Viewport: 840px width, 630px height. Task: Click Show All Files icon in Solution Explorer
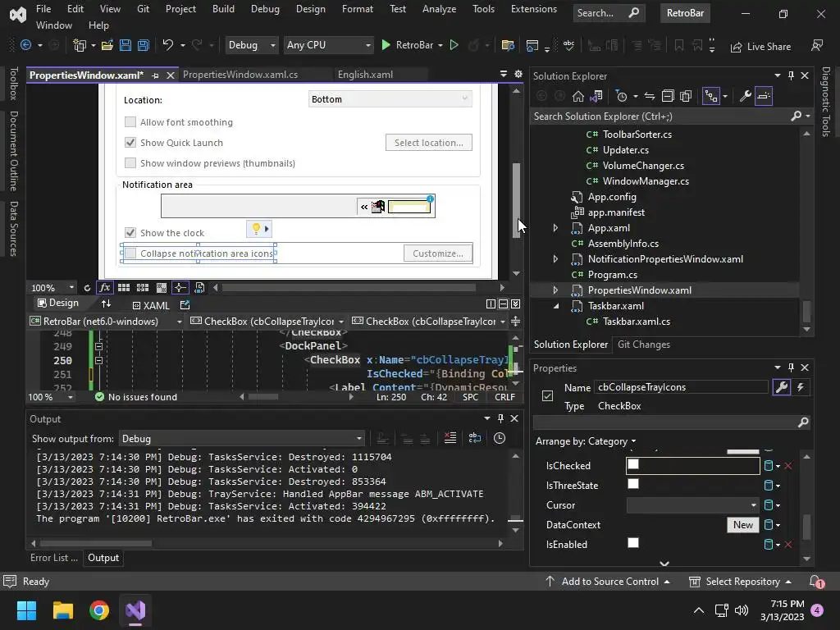point(686,97)
